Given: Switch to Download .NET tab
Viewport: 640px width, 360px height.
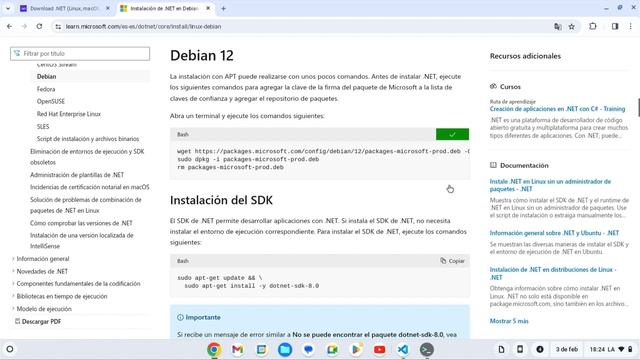Looking at the screenshot, I should [x=65, y=8].
